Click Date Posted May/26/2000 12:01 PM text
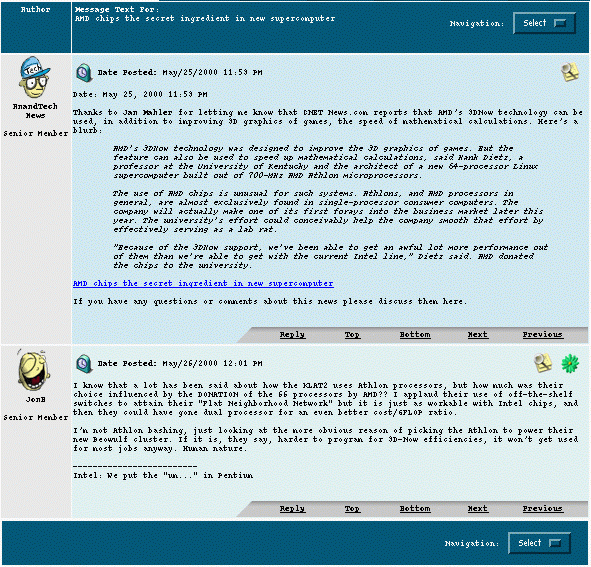591x567 pixels. coord(180,363)
